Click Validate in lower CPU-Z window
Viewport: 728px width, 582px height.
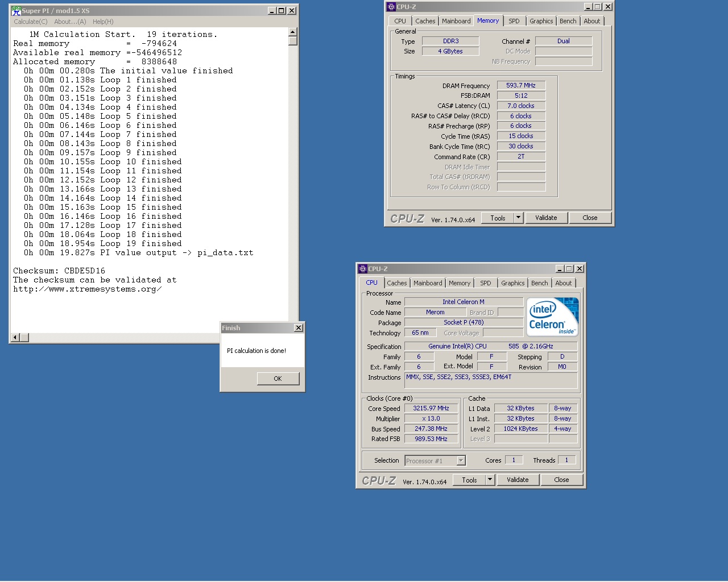pos(518,480)
